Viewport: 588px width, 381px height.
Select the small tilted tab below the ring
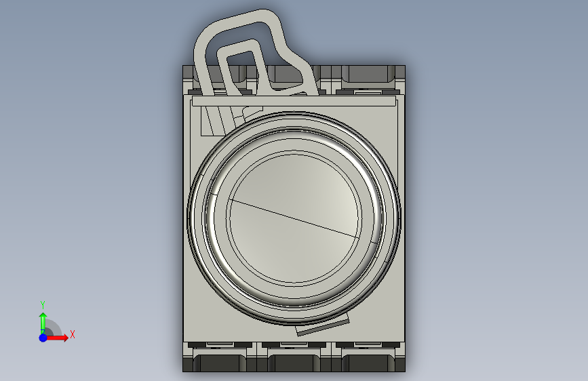point(323,325)
